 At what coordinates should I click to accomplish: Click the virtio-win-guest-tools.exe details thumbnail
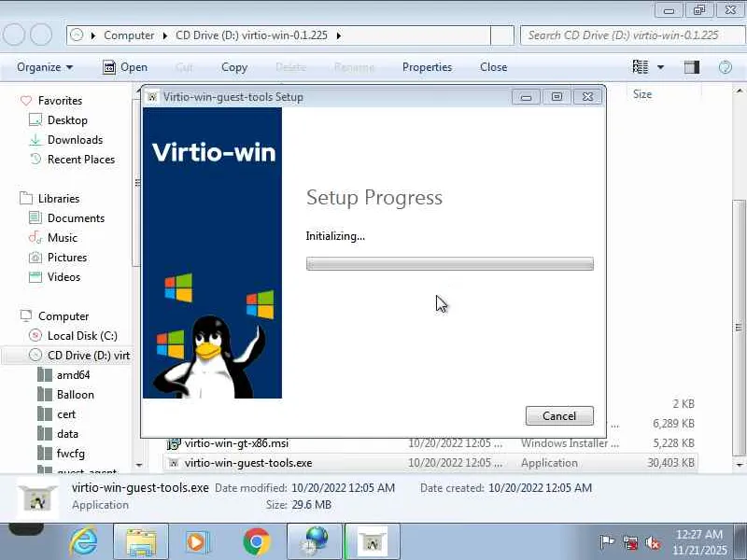point(37,499)
